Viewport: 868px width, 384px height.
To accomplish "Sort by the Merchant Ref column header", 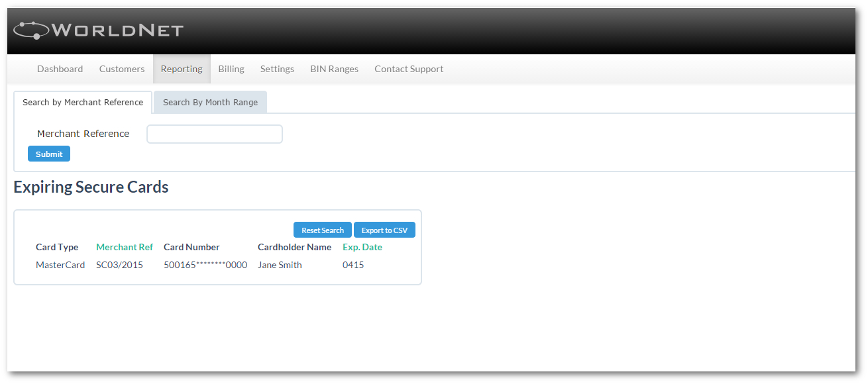I will (x=125, y=247).
